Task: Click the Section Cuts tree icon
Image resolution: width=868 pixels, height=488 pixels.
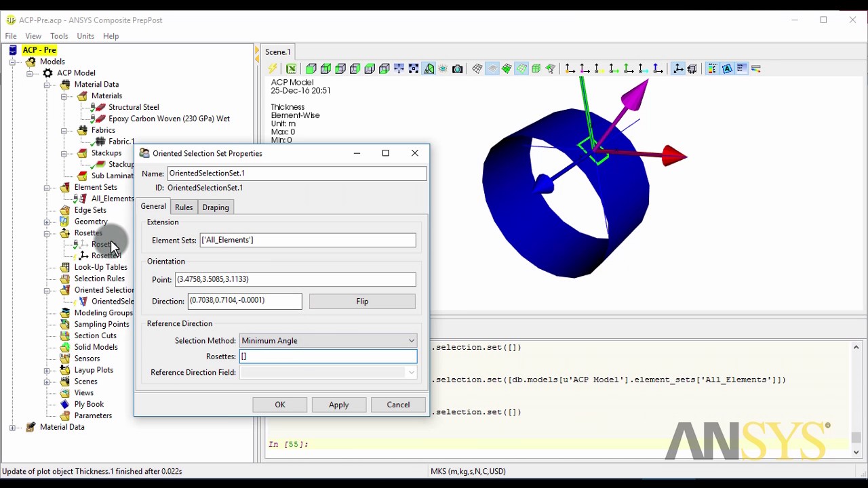Action: point(65,335)
